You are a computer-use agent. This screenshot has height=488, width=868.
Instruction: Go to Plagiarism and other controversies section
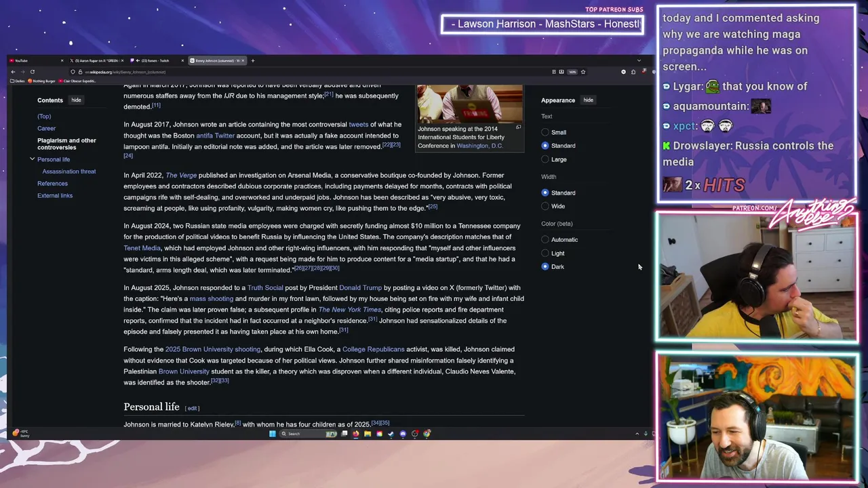(x=66, y=144)
